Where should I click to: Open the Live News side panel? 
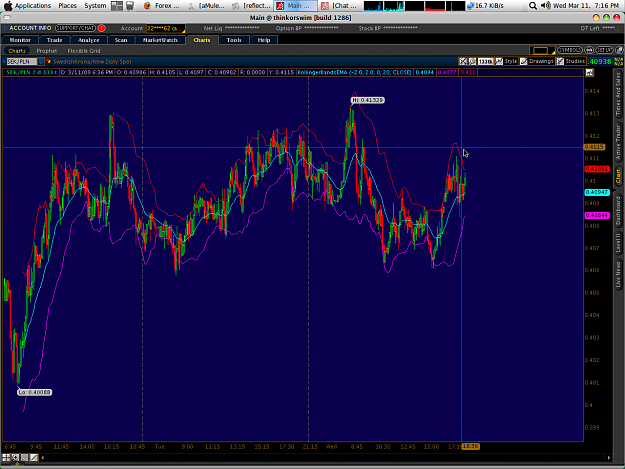pos(618,274)
